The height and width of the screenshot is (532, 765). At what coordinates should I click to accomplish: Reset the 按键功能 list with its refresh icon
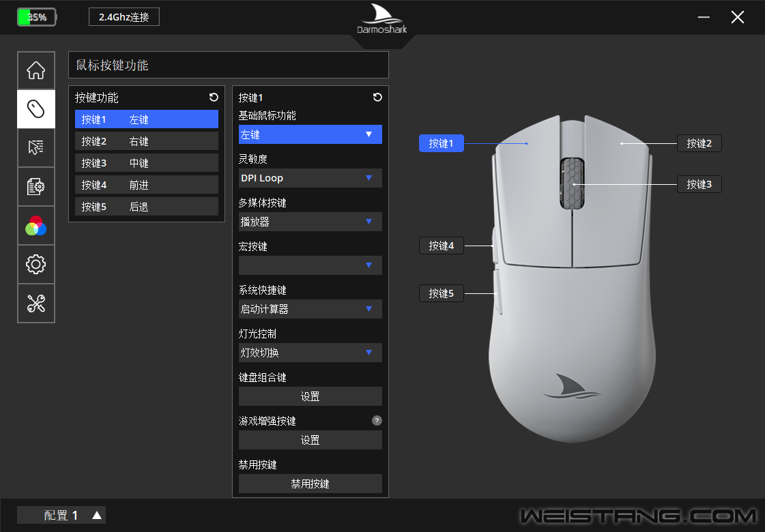214,97
